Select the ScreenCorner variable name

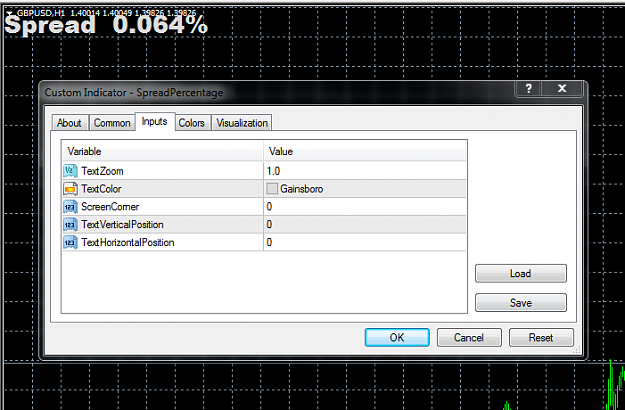pos(110,206)
